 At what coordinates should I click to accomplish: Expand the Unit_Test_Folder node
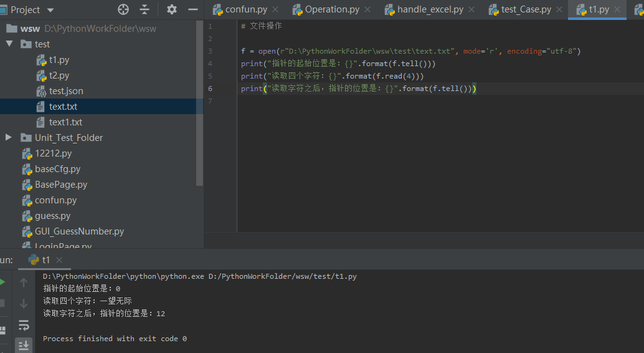(9, 137)
